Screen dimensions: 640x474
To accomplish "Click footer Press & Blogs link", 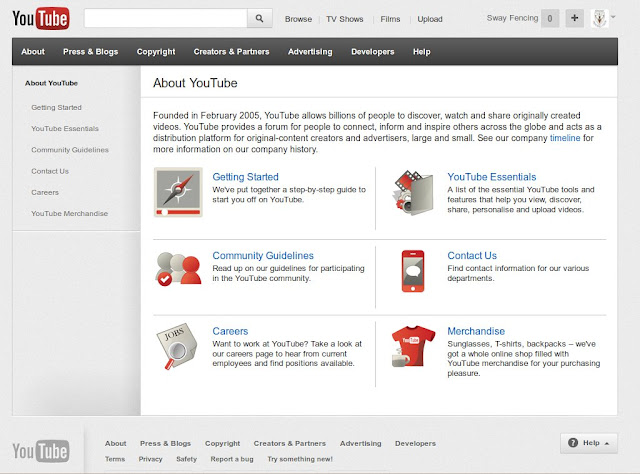I will pos(165,443).
